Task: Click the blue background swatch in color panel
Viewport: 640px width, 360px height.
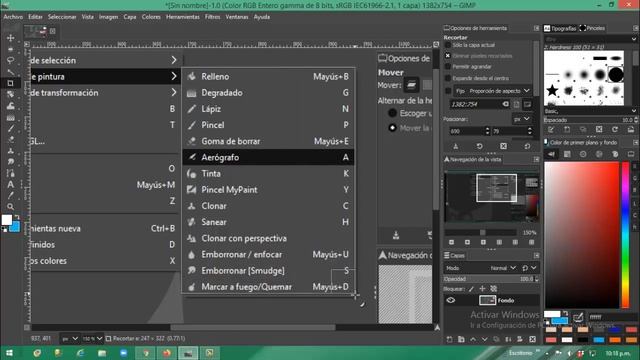Action: click(x=560, y=321)
